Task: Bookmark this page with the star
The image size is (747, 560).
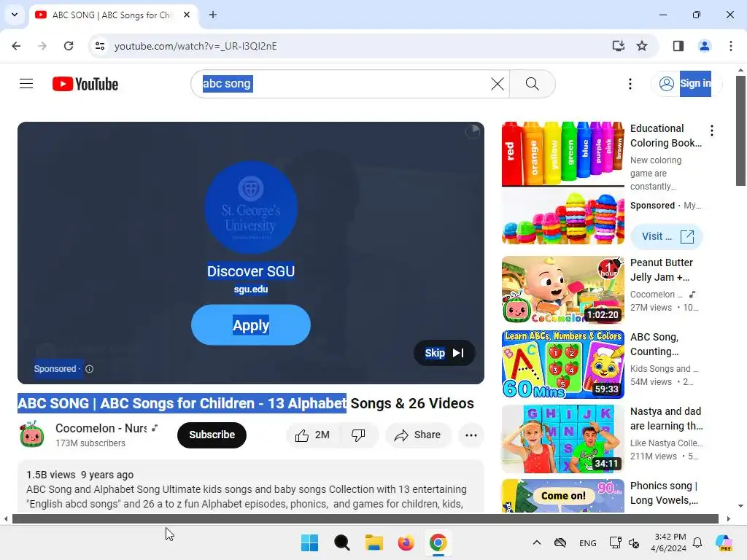Action: pyautogui.click(x=642, y=46)
